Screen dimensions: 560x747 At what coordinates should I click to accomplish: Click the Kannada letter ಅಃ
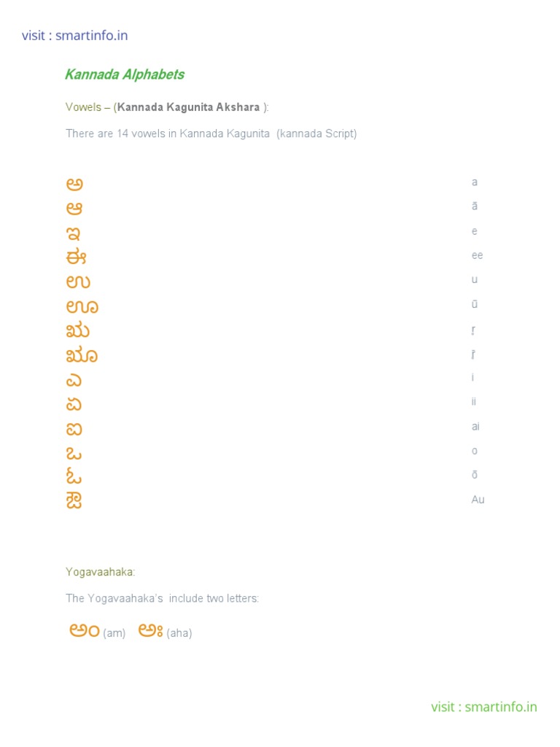(150, 630)
